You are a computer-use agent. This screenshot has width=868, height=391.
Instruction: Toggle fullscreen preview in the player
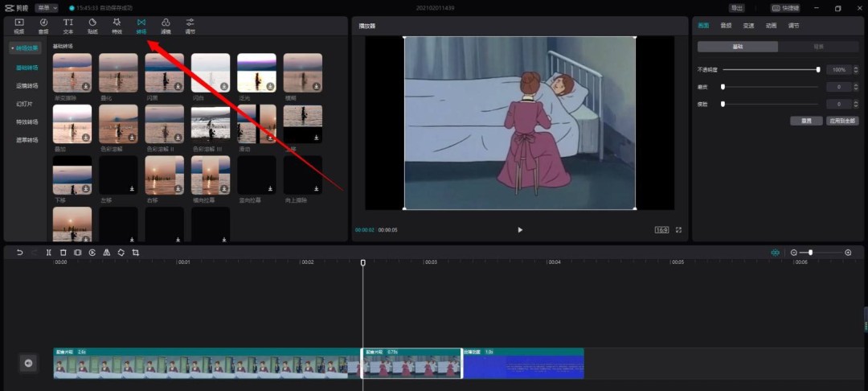(x=678, y=230)
